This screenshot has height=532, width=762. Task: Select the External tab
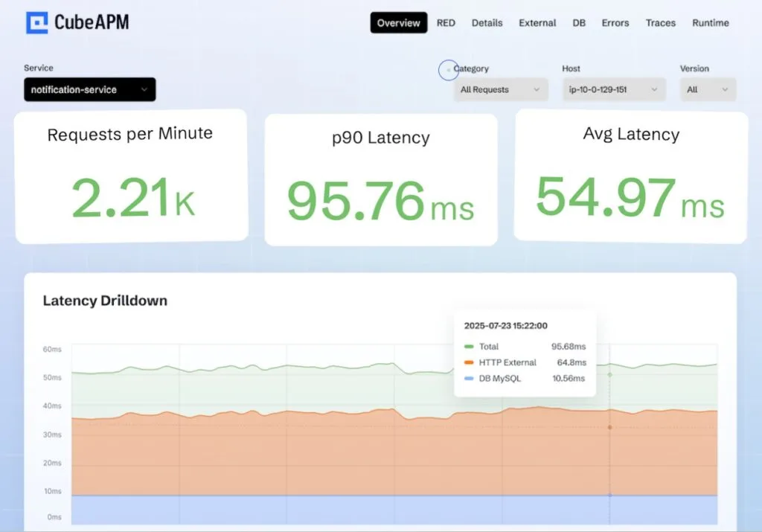pos(537,23)
